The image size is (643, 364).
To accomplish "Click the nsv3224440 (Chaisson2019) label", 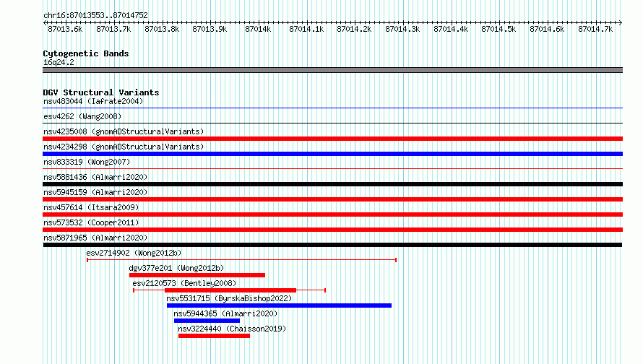I will (x=232, y=329).
